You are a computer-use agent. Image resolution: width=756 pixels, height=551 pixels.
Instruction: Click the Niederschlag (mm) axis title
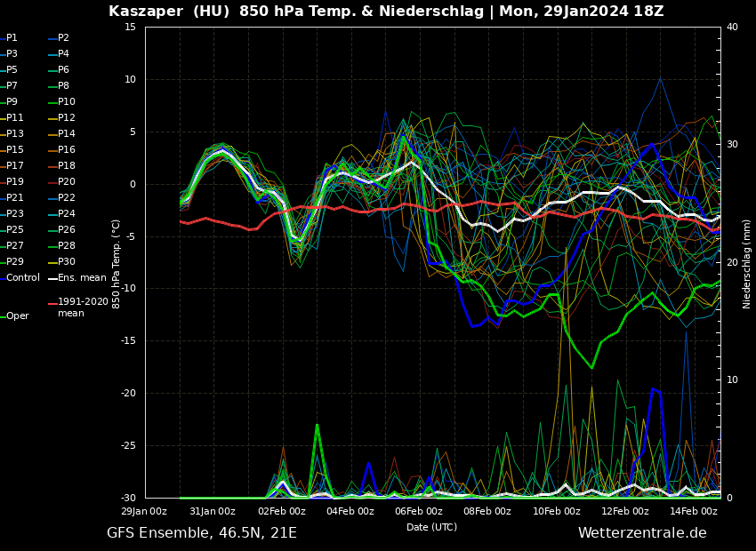click(747, 264)
